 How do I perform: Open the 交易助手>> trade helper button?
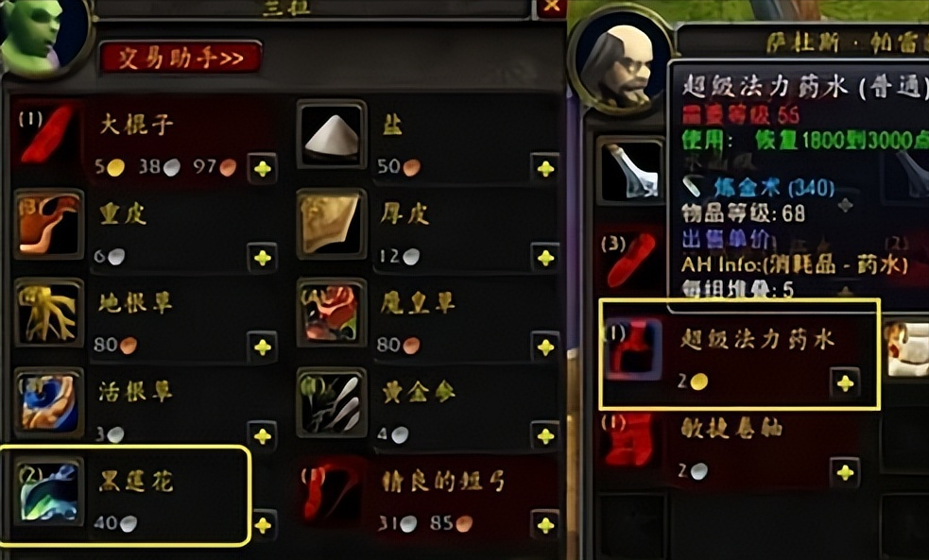tap(181, 58)
